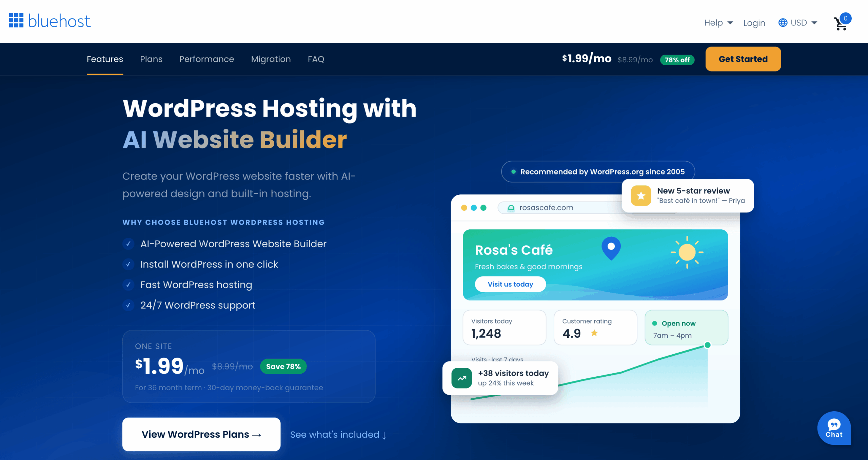Click the orange Get Started button
This screenshot has height=460, width=868.
743,59
